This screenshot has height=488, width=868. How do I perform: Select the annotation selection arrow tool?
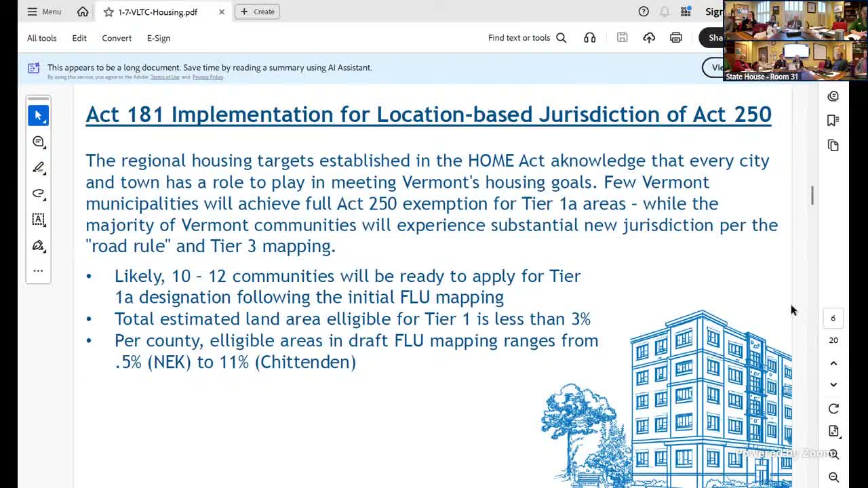click(38, 115)
